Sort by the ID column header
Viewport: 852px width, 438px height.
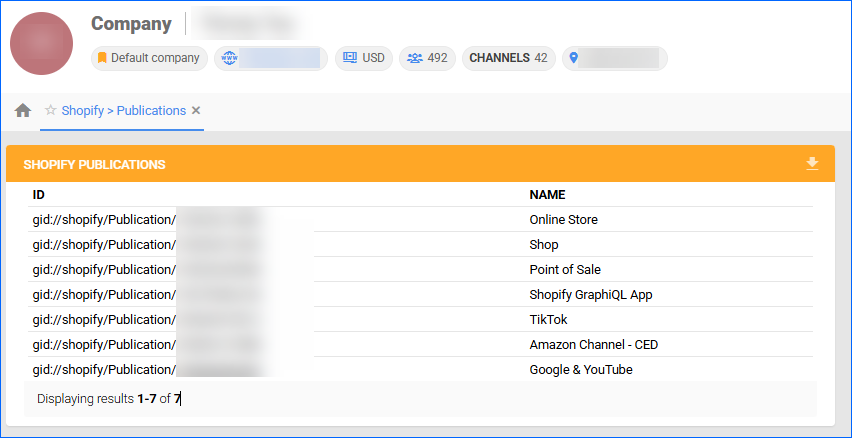coord(39,195)
